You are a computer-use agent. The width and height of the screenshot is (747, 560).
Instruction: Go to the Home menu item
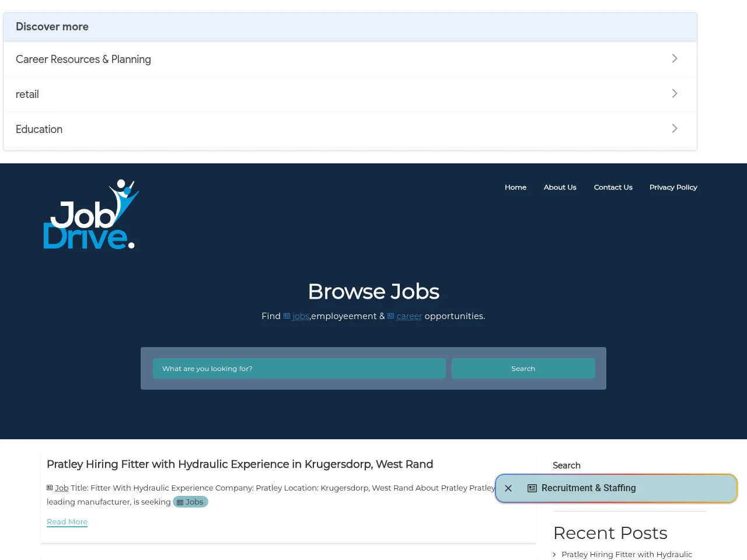[x=515, y=187]
